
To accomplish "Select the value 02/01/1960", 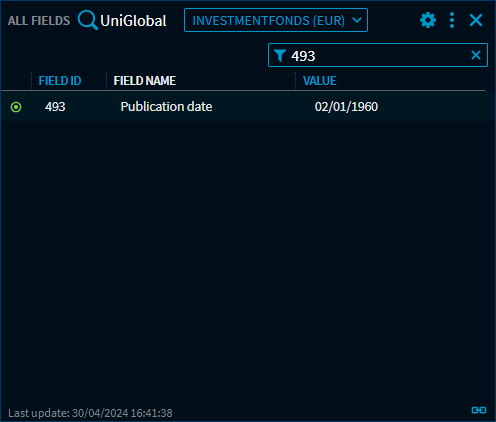I will tap(346, 107).
